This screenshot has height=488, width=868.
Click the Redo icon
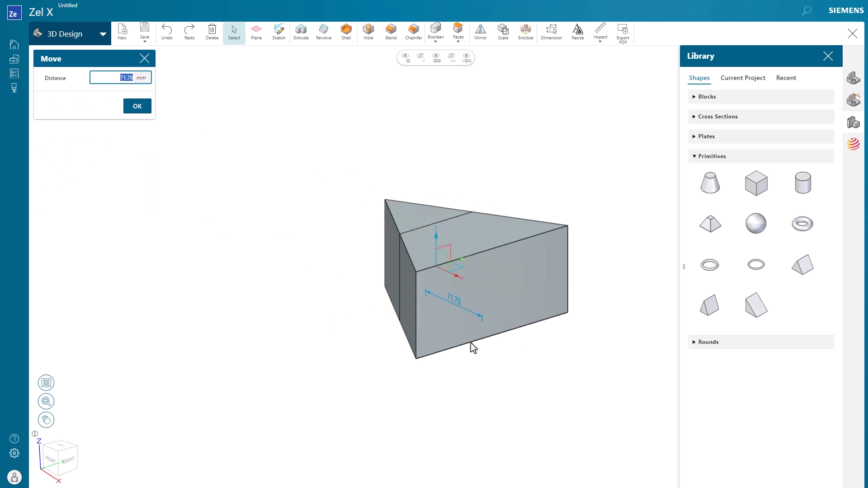[x=189, y=32]
